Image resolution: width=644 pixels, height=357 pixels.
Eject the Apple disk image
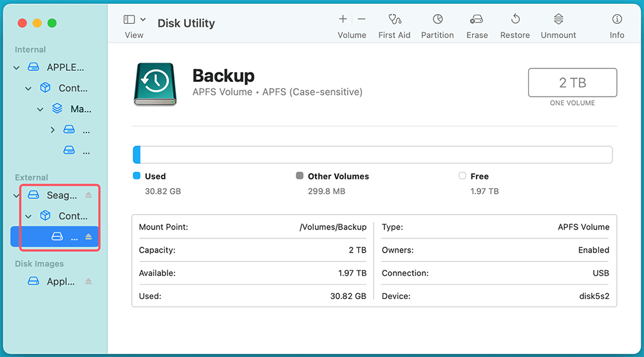[89, 282]
